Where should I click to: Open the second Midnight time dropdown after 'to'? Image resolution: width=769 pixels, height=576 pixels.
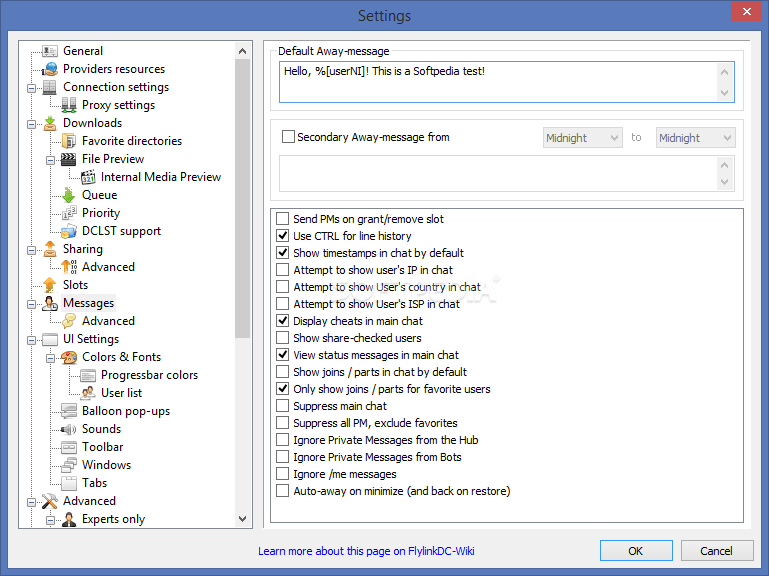point(695,138)
